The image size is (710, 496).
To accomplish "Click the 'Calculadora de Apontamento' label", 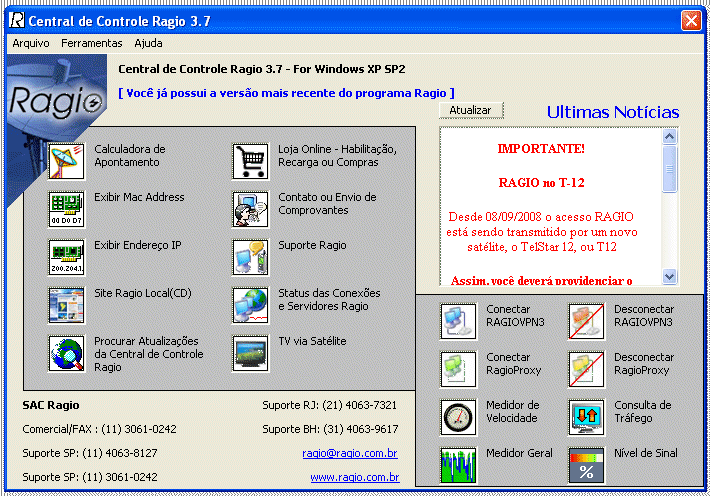I will click(x=130, y=155).
